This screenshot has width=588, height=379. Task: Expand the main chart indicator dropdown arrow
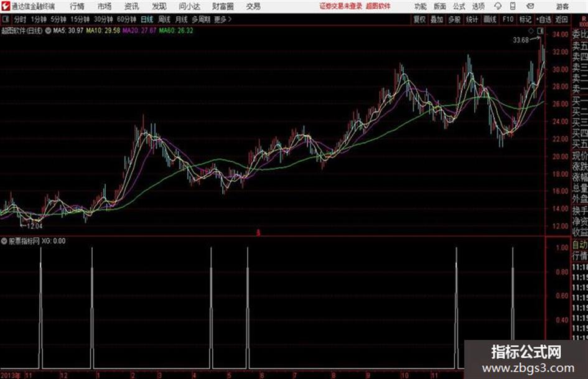[x=48, y=30]
